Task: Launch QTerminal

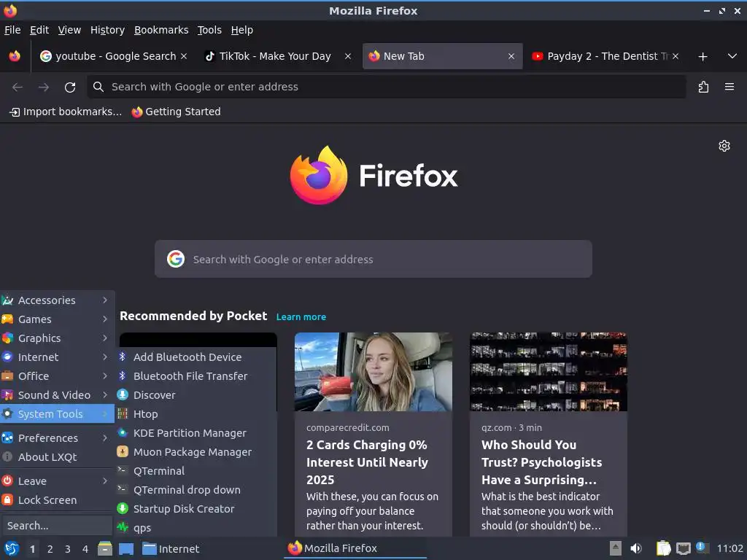Action: tap(196, 471)
